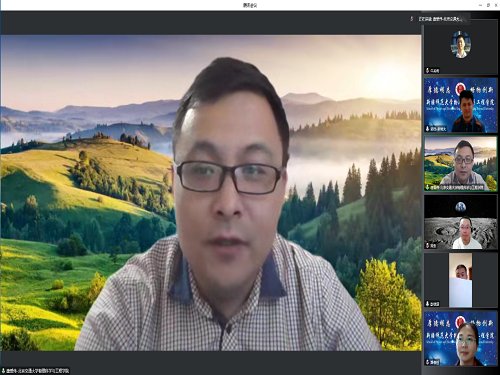The width and height of the screenshot is (500, 375).
Task: Click the green mic icon below the main video
Action: (x=3, y=371)
